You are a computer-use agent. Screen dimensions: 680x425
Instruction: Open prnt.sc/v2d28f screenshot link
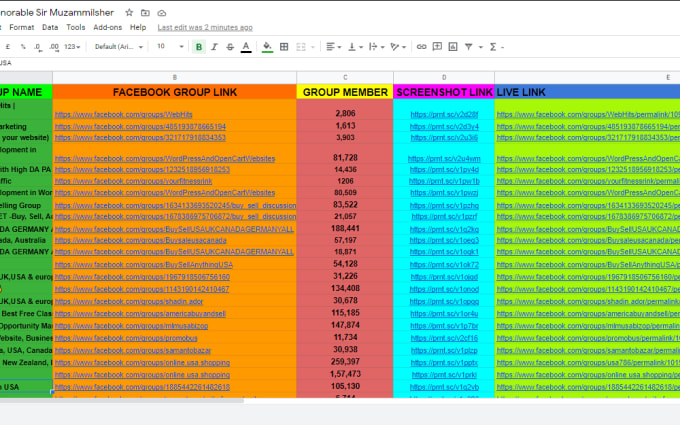pos(444,114)
